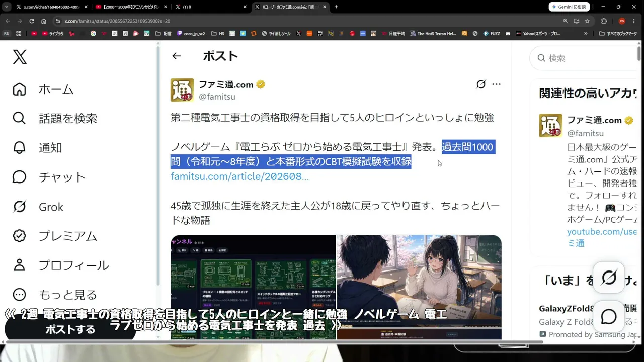Screen dimensions: 644x362
Task: Open The HotS Terran Hel... bookmark
Action: (x=432, y=34)
